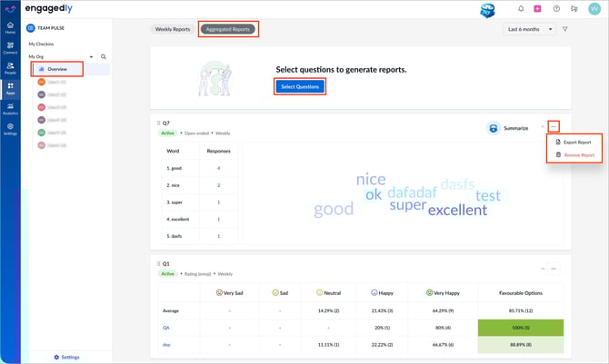
Task: Open the Settings gear in left navigation bar
Action: (x=11, y=129)
